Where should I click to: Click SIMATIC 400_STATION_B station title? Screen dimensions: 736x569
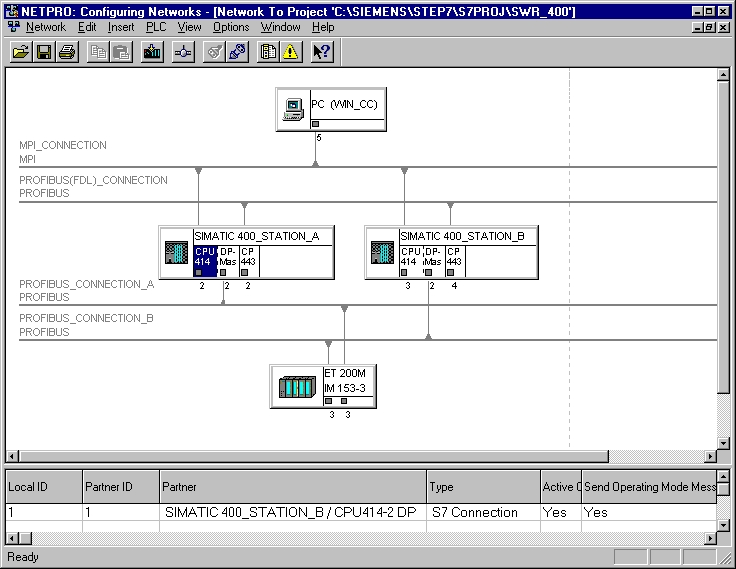(462, 236)
